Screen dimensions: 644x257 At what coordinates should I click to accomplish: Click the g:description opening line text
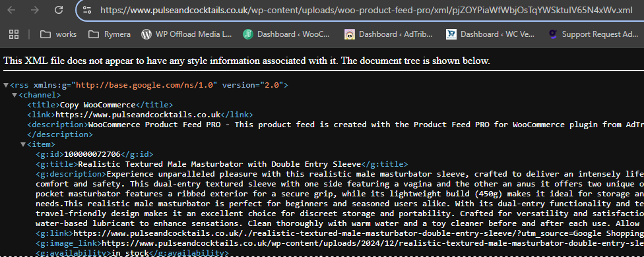click(x=375, y=174)
